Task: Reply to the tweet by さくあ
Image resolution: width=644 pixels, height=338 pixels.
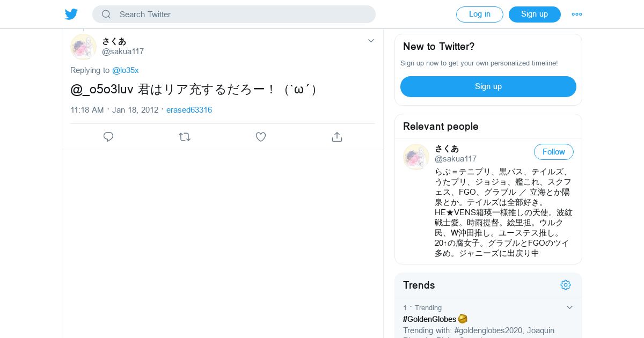Action: pyautogui.click(x=108, y=137)
